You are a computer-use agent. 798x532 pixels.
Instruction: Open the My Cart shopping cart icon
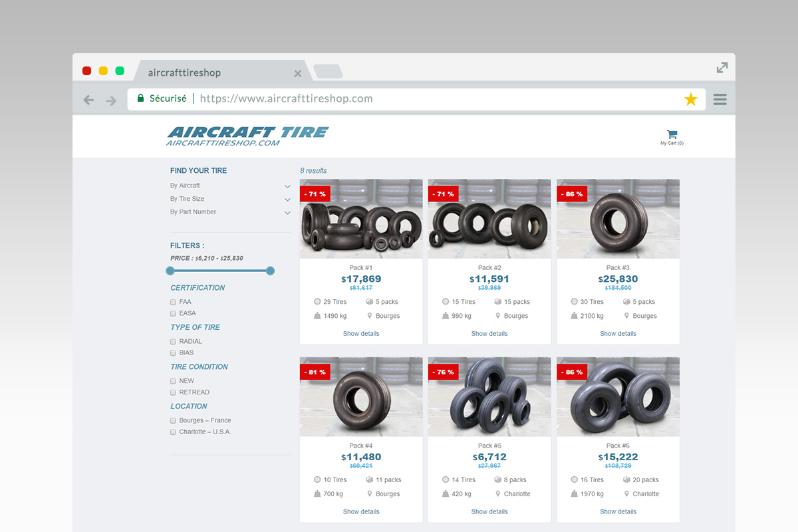tap(672, 134)
